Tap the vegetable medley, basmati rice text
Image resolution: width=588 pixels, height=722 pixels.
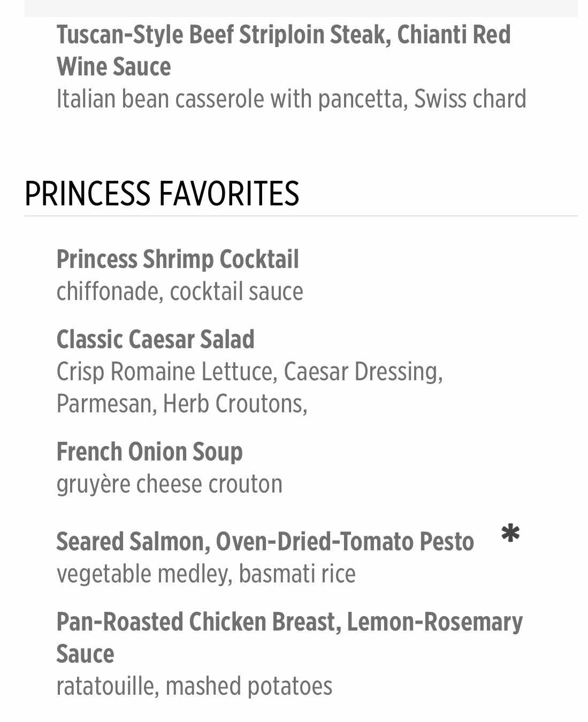click(x=206, y=574)
